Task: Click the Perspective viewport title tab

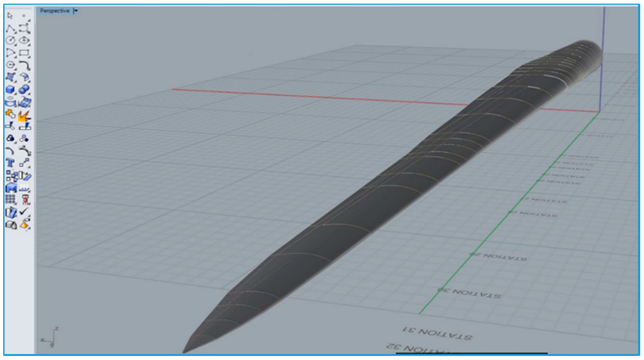Action: [54, 11]
